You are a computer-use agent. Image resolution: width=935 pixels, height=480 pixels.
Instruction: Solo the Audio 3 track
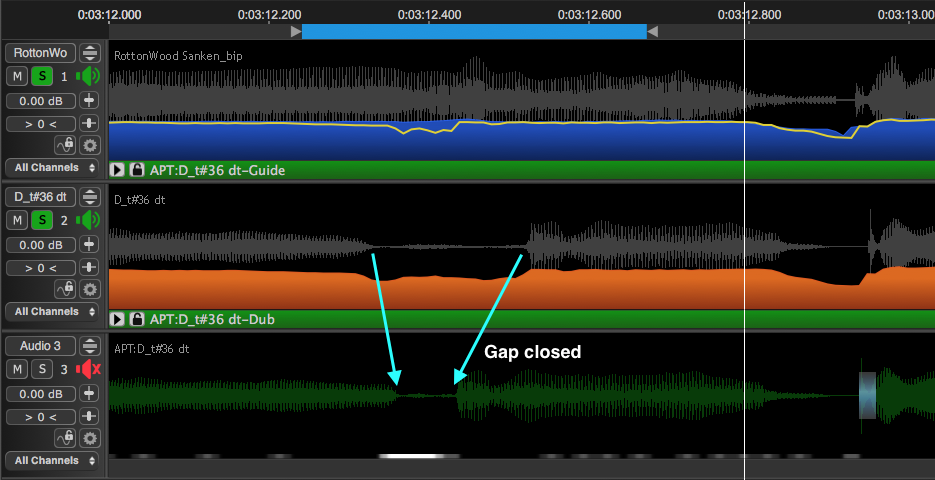42,369
